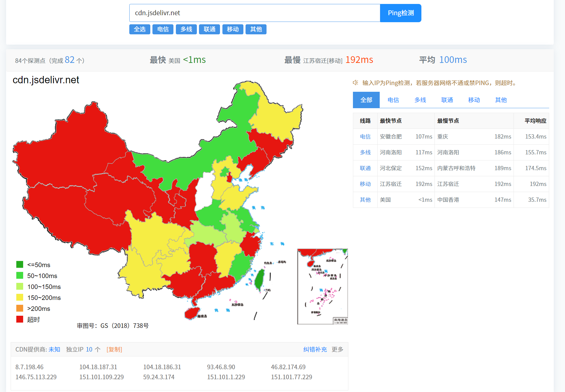Click the <1ms fastest summary value
This screenshot has height=392, width=565.
[x=194, y=60]
